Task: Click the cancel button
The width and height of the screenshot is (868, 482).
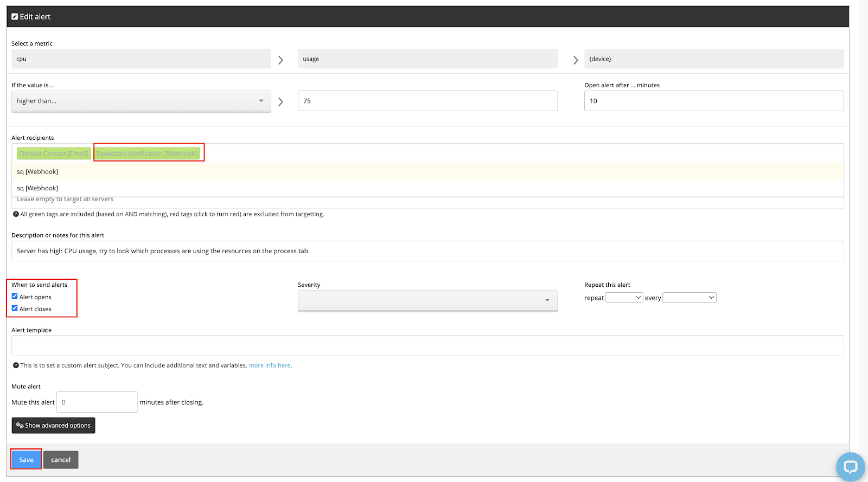Action: 61,460
